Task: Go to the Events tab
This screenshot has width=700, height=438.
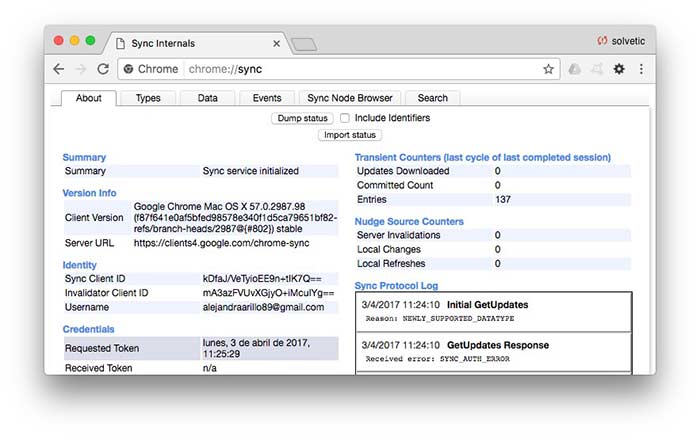Action: (x=267, y=98)
